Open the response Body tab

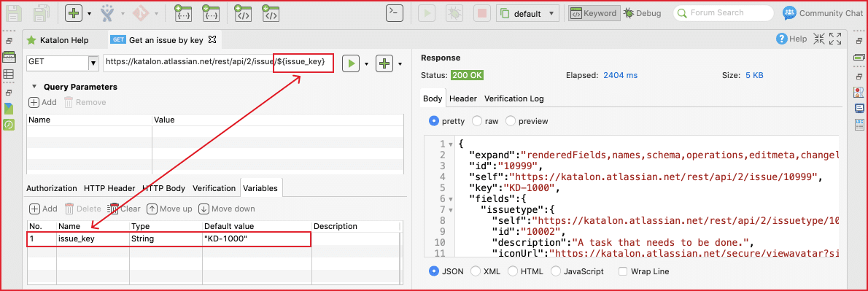(x=433, y=98)
